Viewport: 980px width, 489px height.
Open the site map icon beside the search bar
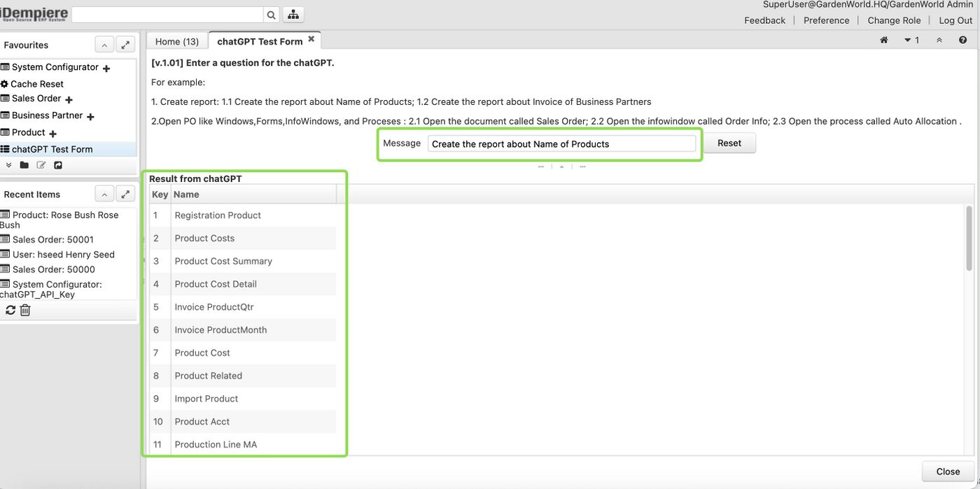(293, 14)
